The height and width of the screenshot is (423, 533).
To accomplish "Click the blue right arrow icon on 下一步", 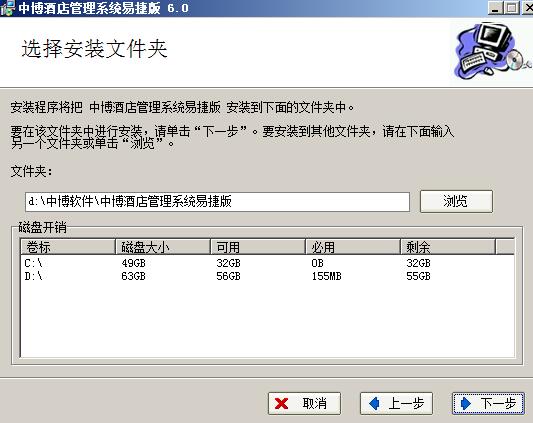I will click(466, 403).
